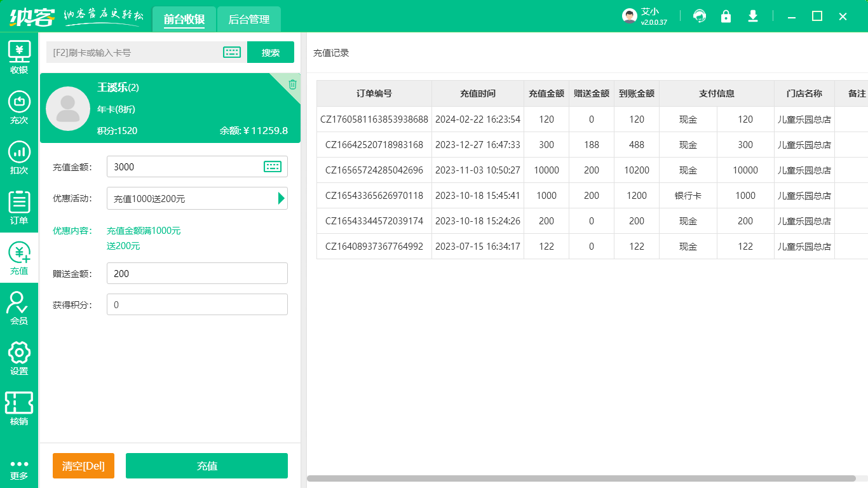This screenshot has height=488, width=868.
Task: Switch to the 前台收银 tab
Action: tap(184, 20)
